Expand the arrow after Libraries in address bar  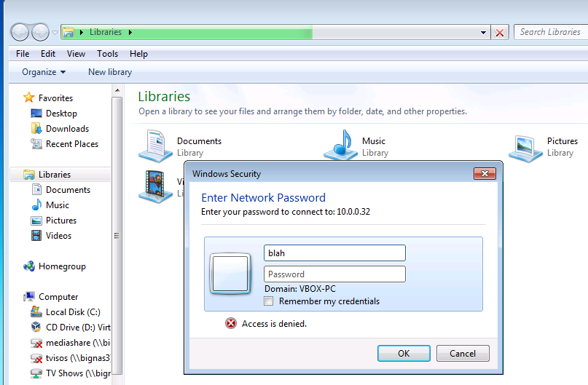(x=130, y=32)
